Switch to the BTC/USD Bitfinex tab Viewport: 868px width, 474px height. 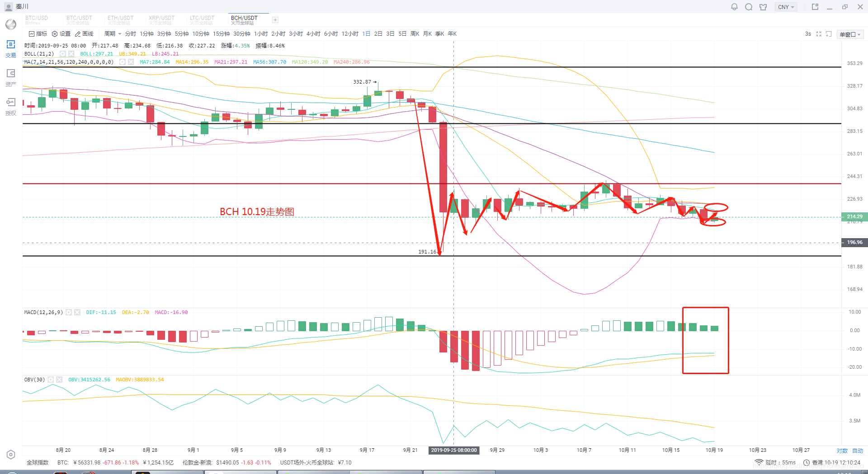click(37, 20)
